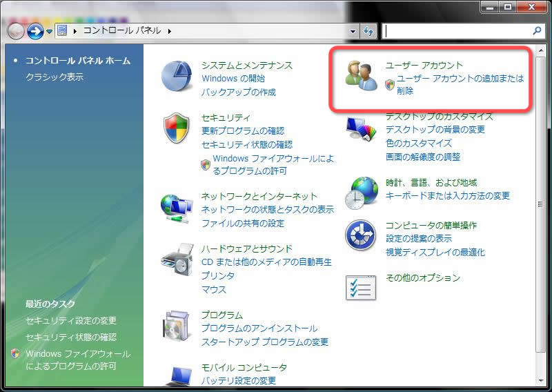Open sidebar Windows ファイアウォール recent task link
The height and width of the screenshot is (392, 552).
(x=78, y=360)
